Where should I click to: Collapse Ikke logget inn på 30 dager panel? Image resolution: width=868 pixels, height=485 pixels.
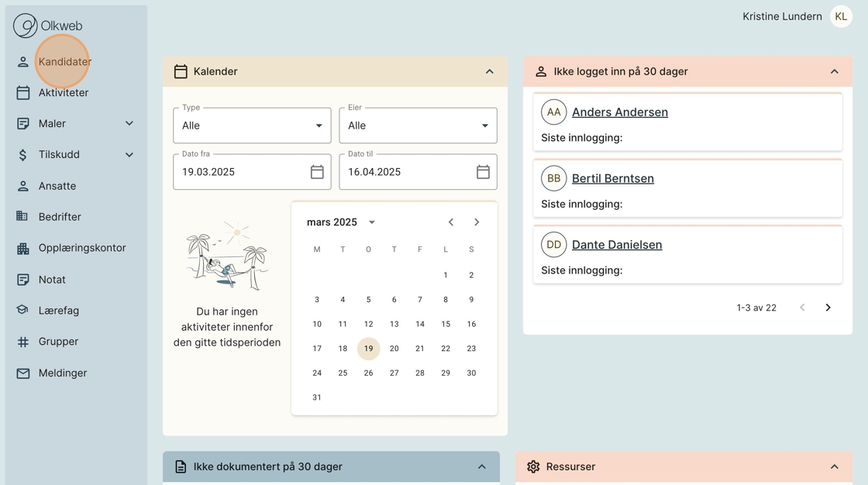pos(834,71)
